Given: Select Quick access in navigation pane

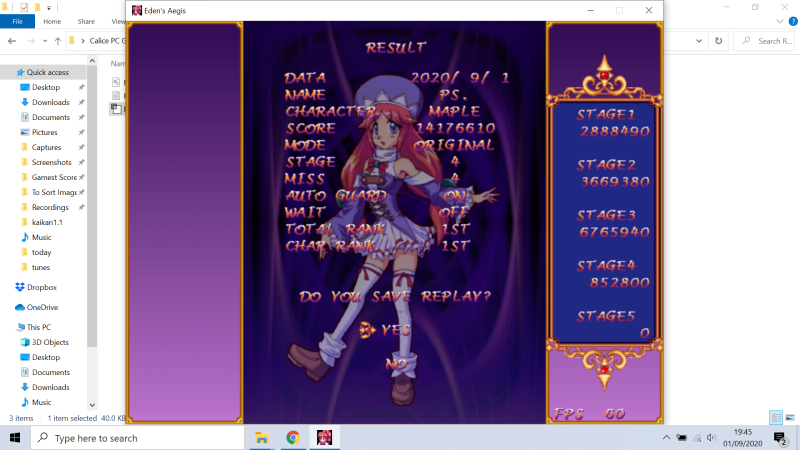Looking at the screenshot, I should (47, 72).
